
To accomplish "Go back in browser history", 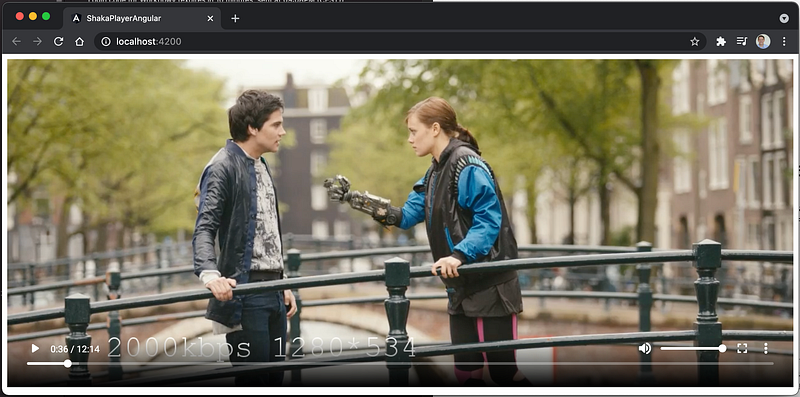I will click(x=16, y=41).
